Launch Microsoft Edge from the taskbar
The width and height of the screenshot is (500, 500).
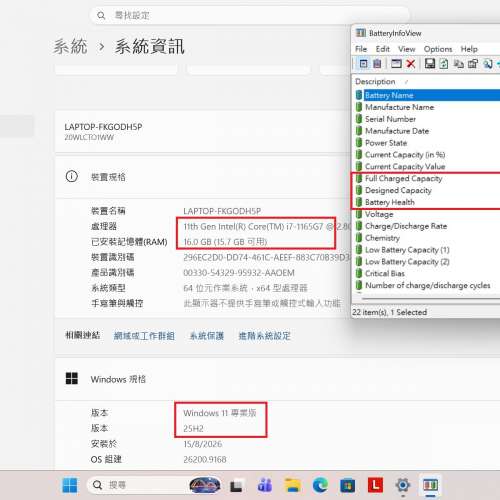pyautogui.click(x=320, y=485)
